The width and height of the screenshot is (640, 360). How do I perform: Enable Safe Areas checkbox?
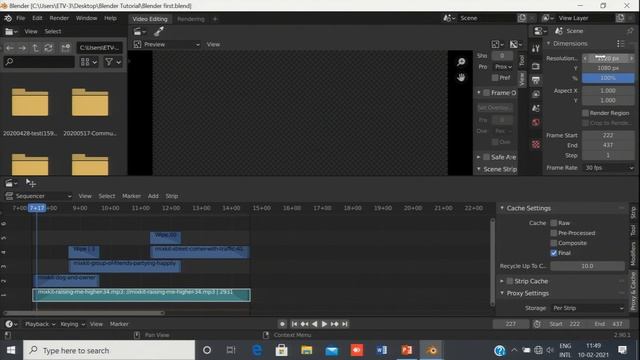(487, 157)
